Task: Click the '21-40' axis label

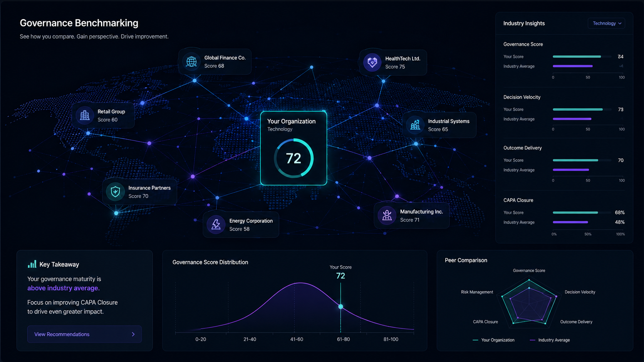Action: [250, 339]
